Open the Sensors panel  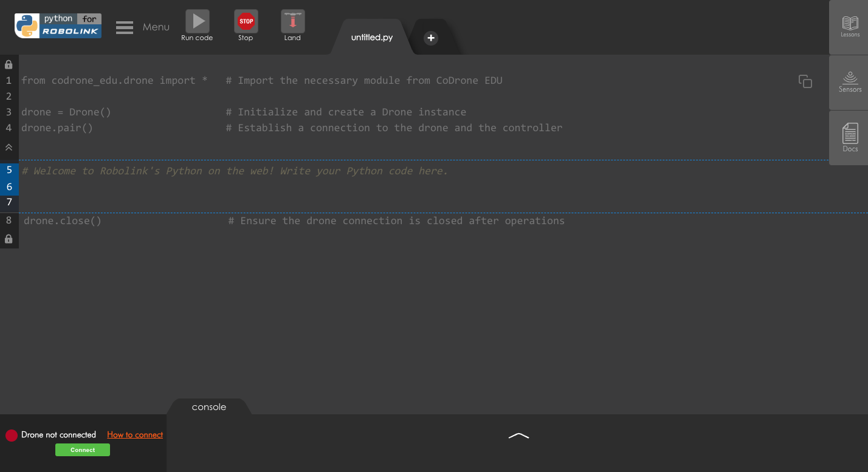(850, 82)
